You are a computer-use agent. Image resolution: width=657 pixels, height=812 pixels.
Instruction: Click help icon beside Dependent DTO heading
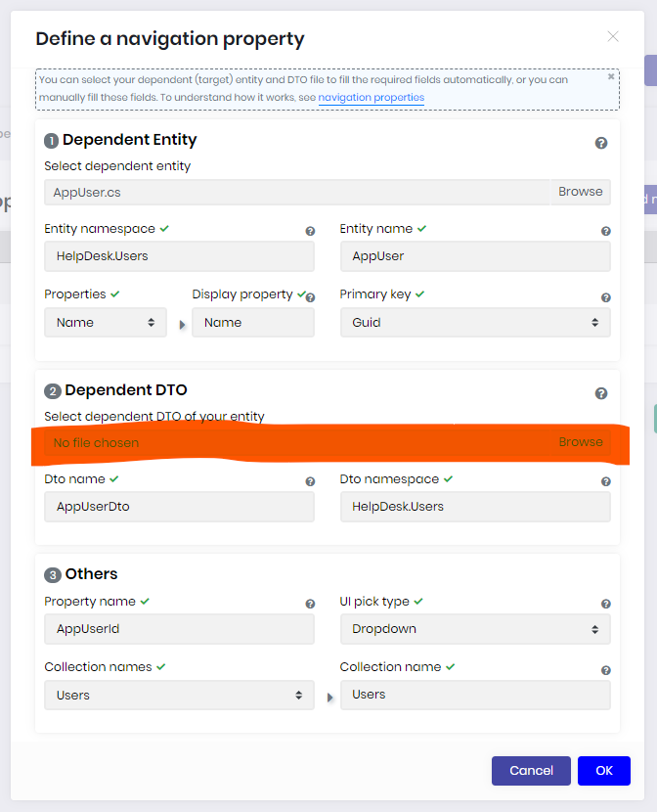(601, 393)
